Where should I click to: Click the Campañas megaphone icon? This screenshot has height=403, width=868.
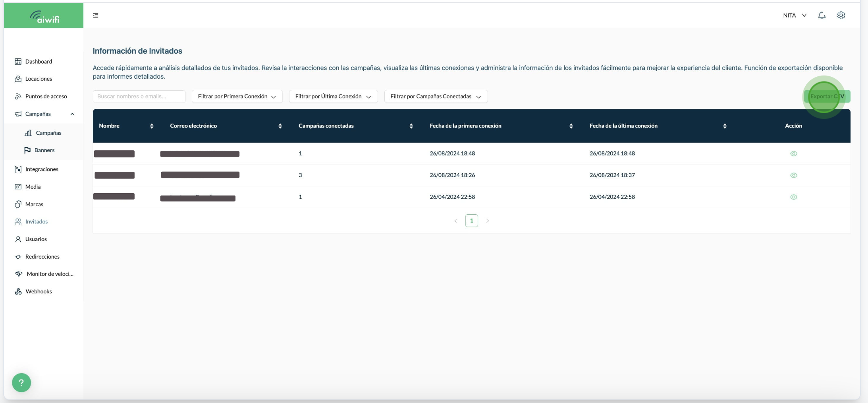[x=18, y=114]
